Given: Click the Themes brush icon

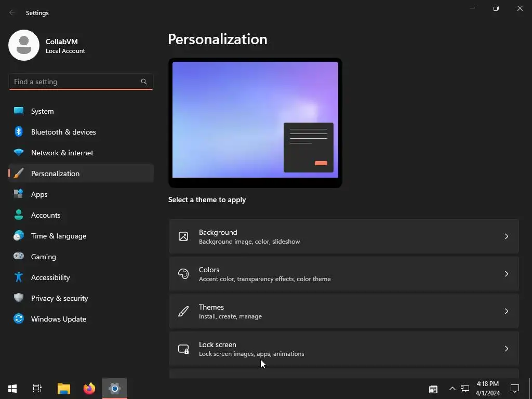Looking at the screenshot, I should coord(183,311).
